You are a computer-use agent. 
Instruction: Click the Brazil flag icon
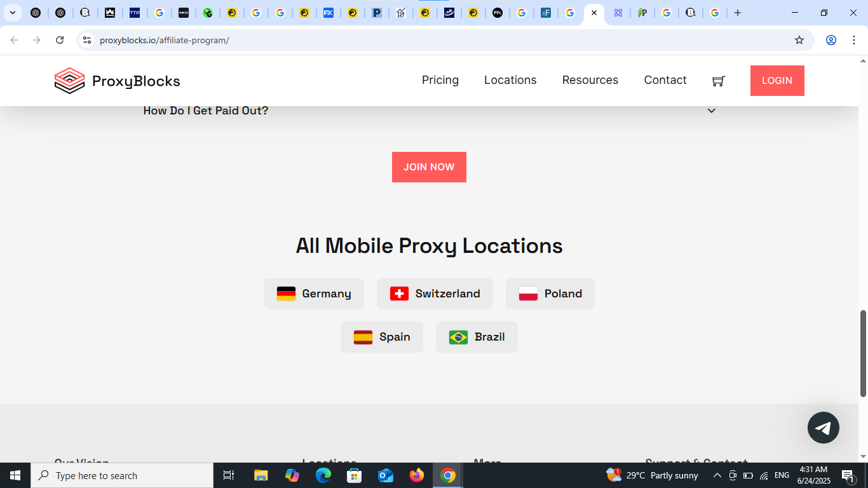pos(458,337)
